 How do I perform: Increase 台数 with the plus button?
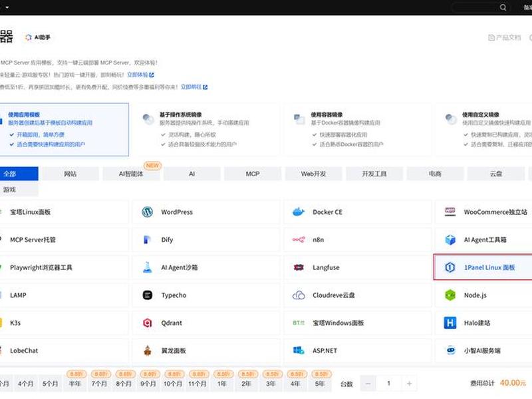[409, 384]
